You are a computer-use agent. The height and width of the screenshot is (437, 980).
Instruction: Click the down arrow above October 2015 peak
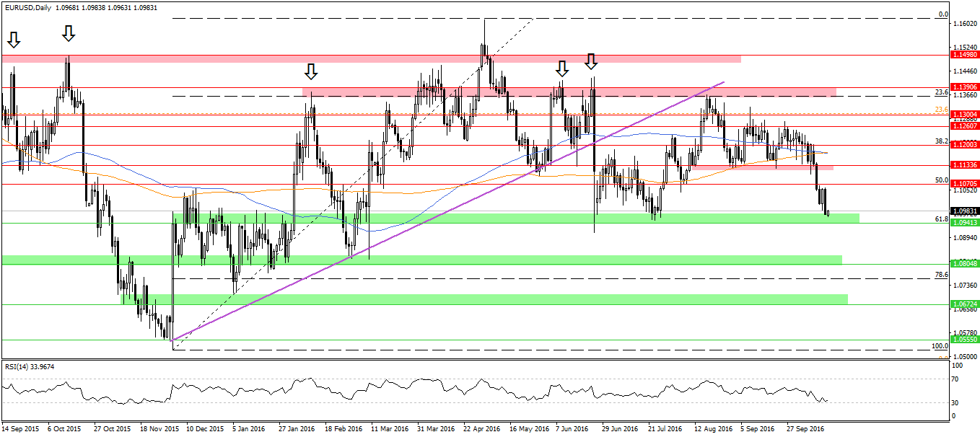[x=69, y=33]
